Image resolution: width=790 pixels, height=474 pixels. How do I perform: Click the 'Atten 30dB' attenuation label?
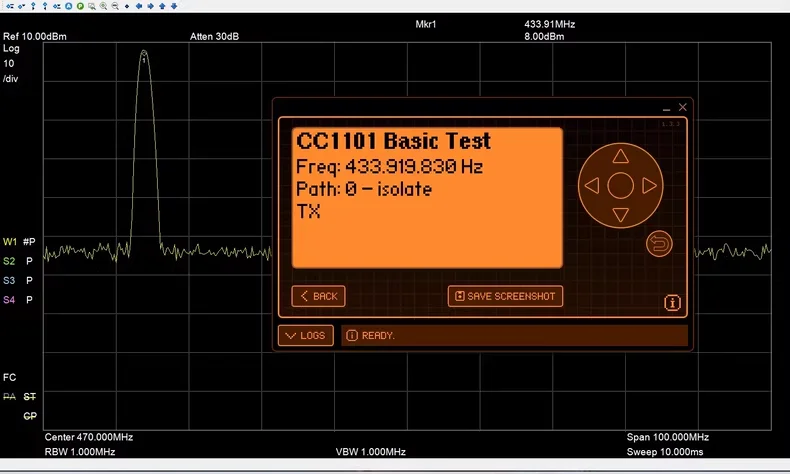[214, 36]
